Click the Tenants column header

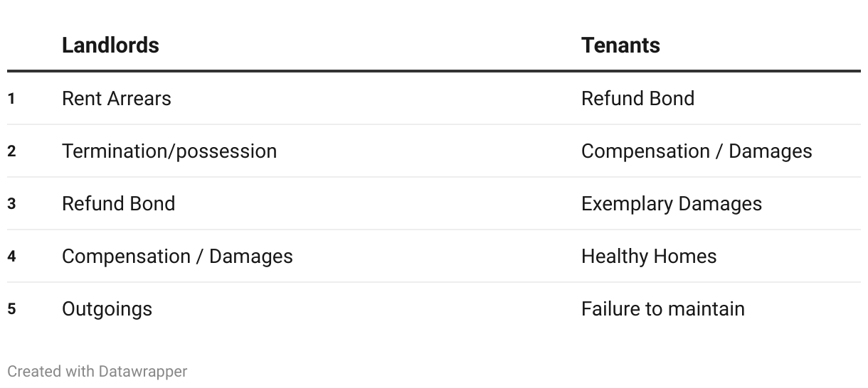point(620,45)
